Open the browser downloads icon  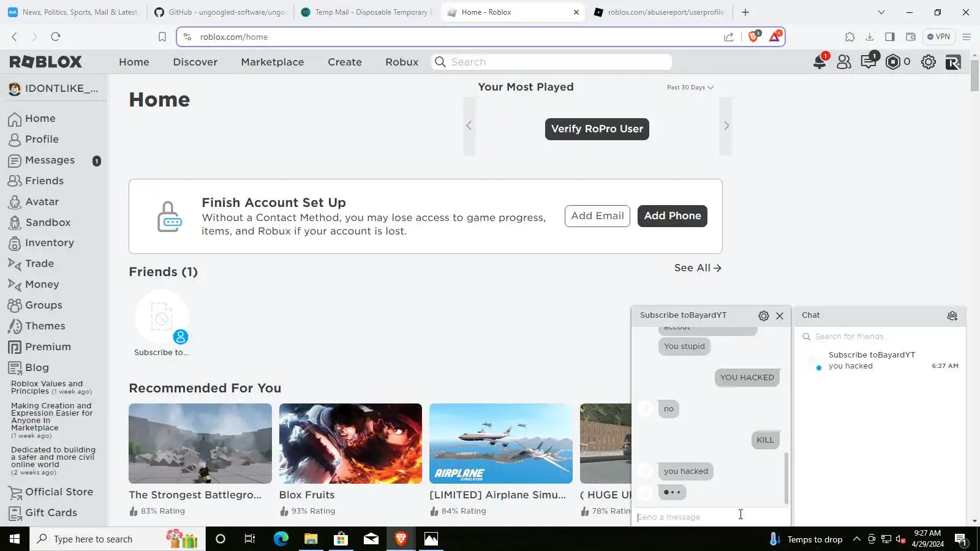870,37
